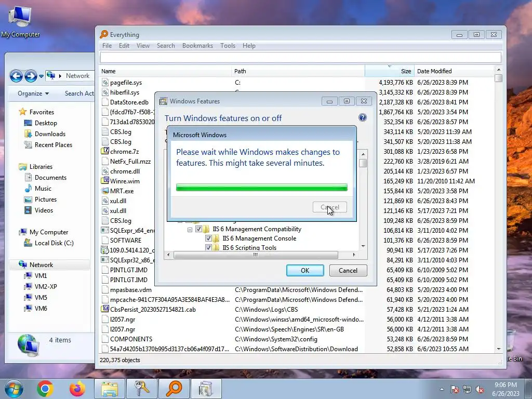Open the network tray icon
Viewport: 532px width, 399px height.
(x=467, y=390)
